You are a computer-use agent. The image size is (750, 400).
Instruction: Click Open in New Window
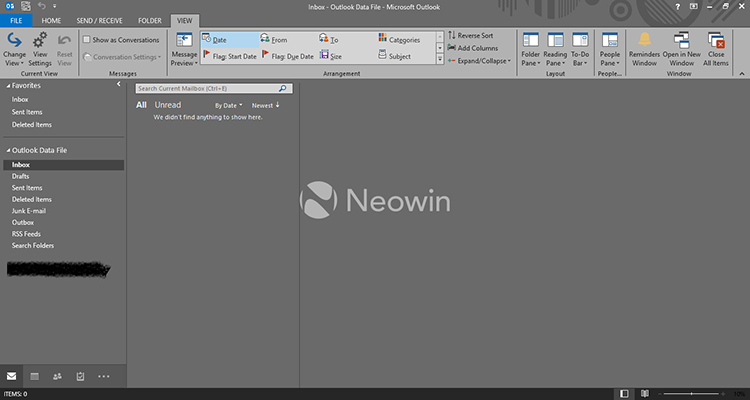coord(682,49)
